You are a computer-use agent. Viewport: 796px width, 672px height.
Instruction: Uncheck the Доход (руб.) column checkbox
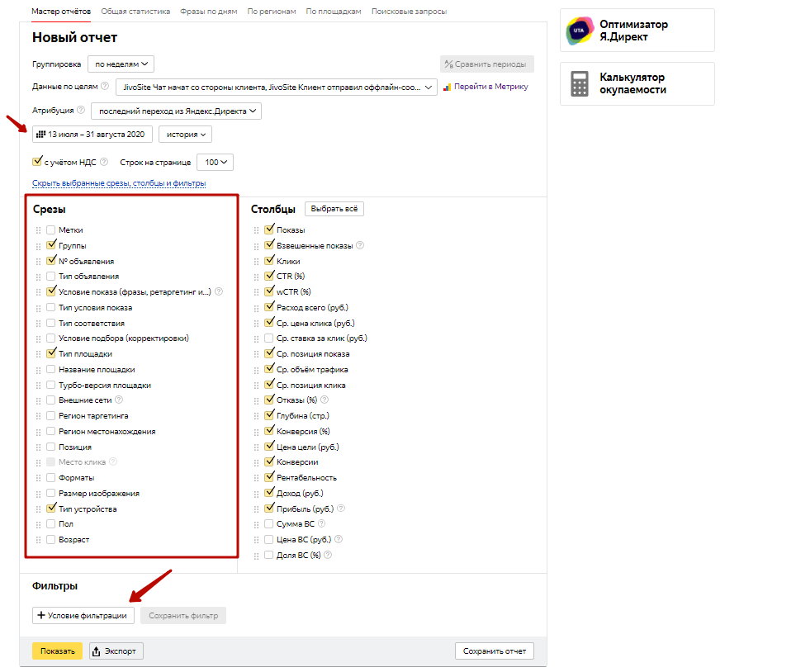(269, 493)
